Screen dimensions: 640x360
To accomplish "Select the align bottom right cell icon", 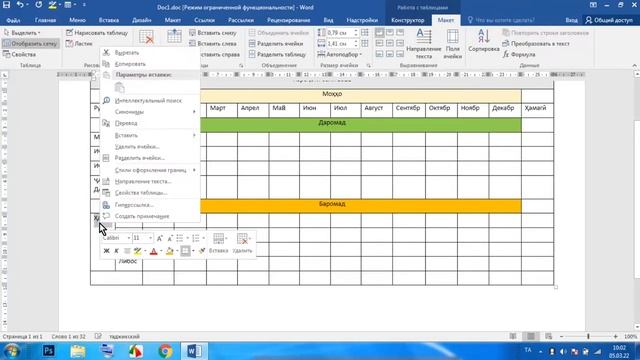I will pos(400,53).
